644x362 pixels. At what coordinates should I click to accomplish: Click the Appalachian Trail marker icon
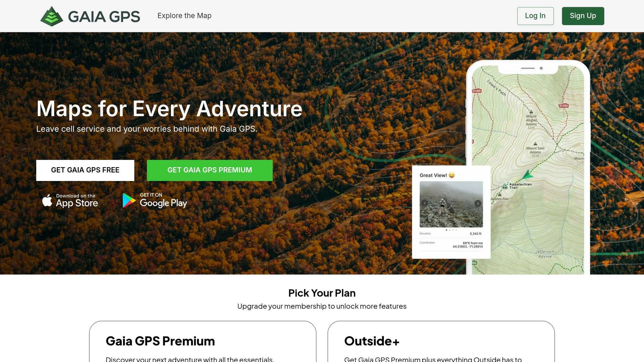505,186
